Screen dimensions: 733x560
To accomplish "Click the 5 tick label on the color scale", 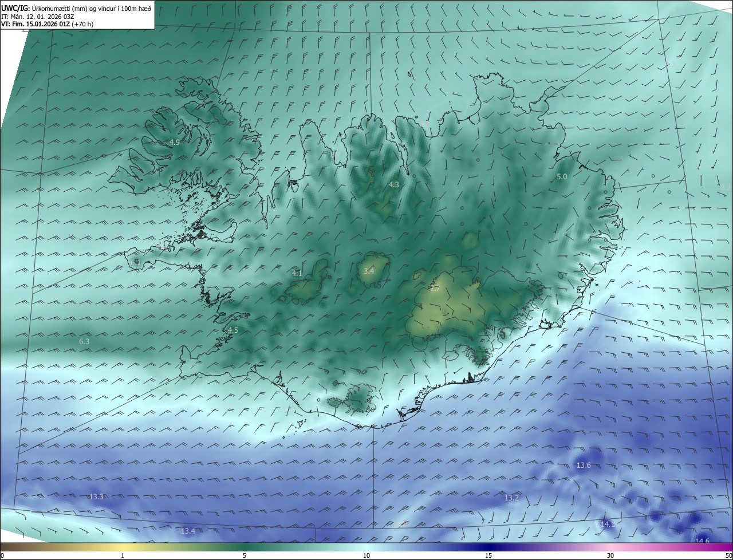I will 245,555.
